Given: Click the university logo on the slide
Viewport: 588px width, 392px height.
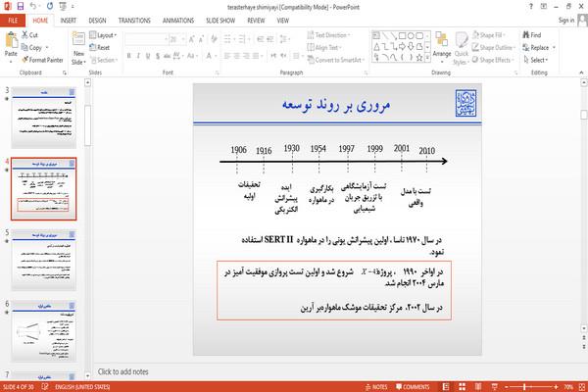Looking at the screenshot, I should [465, 103].
